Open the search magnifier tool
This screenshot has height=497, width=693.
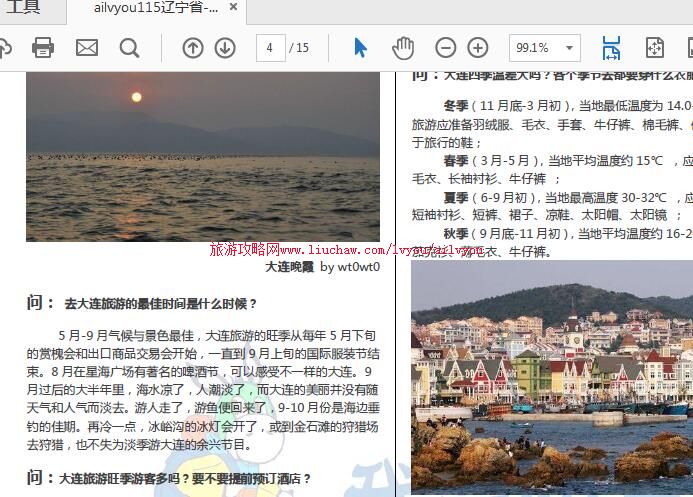coord(130,47)
